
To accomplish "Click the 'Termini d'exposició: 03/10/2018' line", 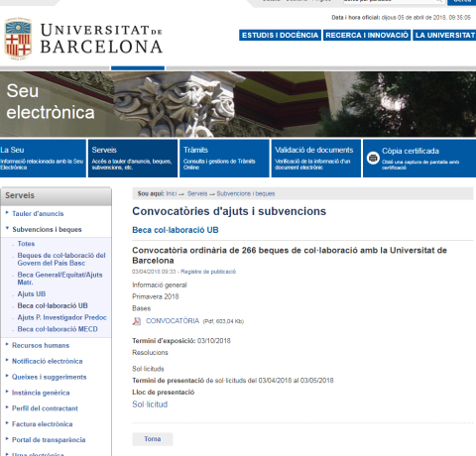I will [181, 341].
